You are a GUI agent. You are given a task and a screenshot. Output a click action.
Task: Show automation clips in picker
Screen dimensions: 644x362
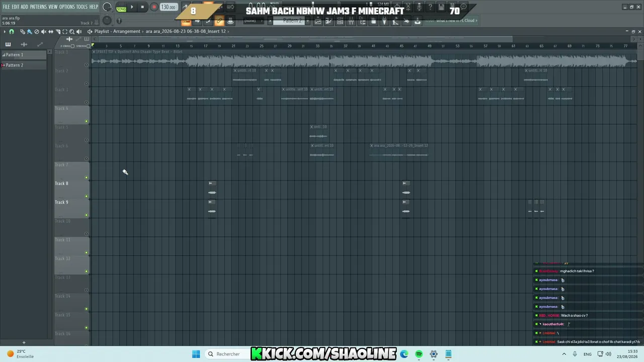pyautogui.click(x=40, y=44)
